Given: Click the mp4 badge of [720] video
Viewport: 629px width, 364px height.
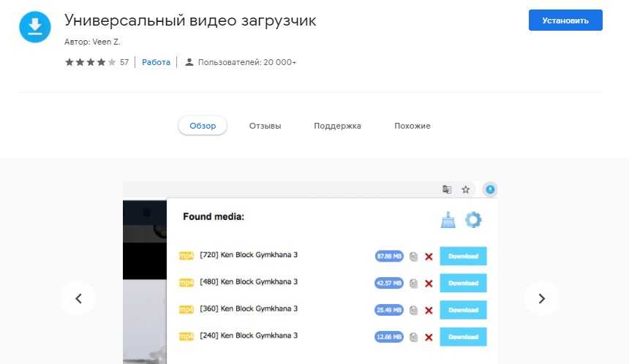Looking at the screenshot, I should [x=187, y=255].
